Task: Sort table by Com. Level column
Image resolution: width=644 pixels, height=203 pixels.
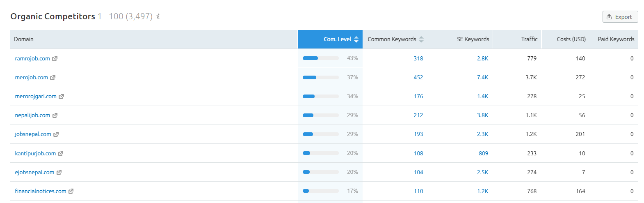Action: [x=338, y=39]
